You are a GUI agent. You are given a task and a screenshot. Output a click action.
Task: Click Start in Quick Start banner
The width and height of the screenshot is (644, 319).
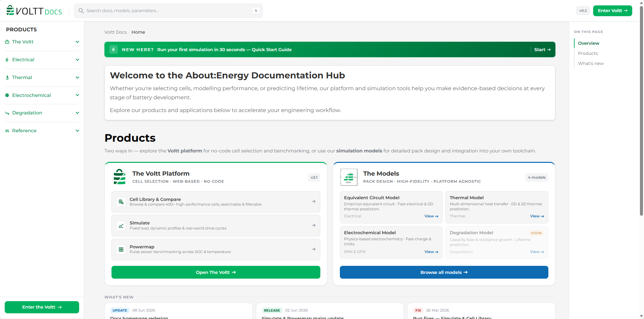click(x=542, y=49)
